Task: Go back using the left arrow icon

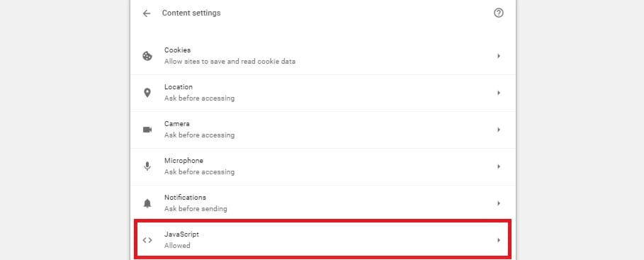Action: click(147, 13)
